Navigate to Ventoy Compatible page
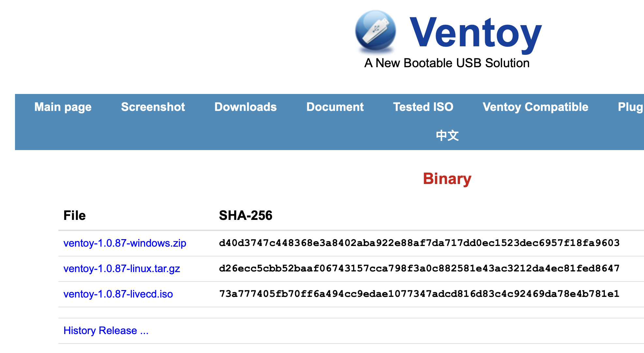 coord(535,107)
